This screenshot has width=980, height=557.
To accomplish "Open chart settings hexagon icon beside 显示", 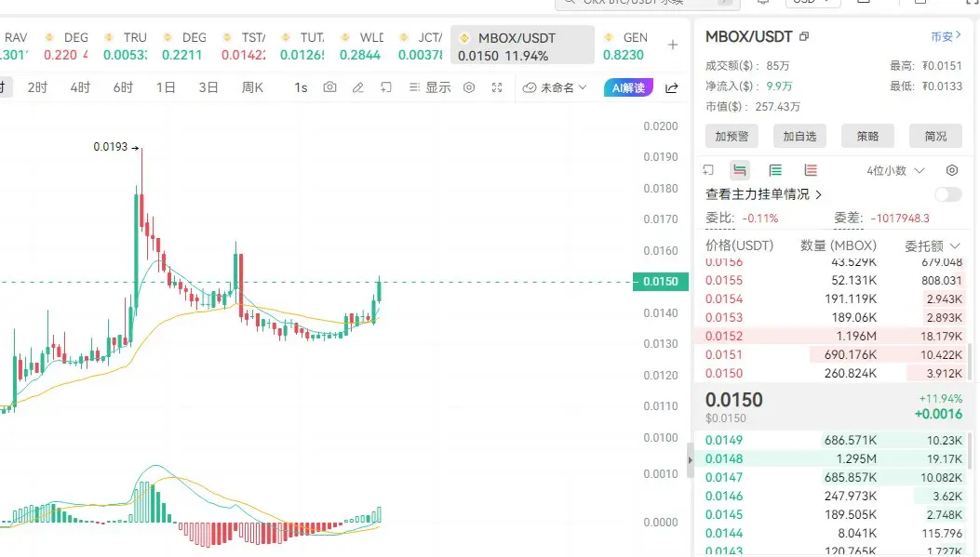I will 469,87.
